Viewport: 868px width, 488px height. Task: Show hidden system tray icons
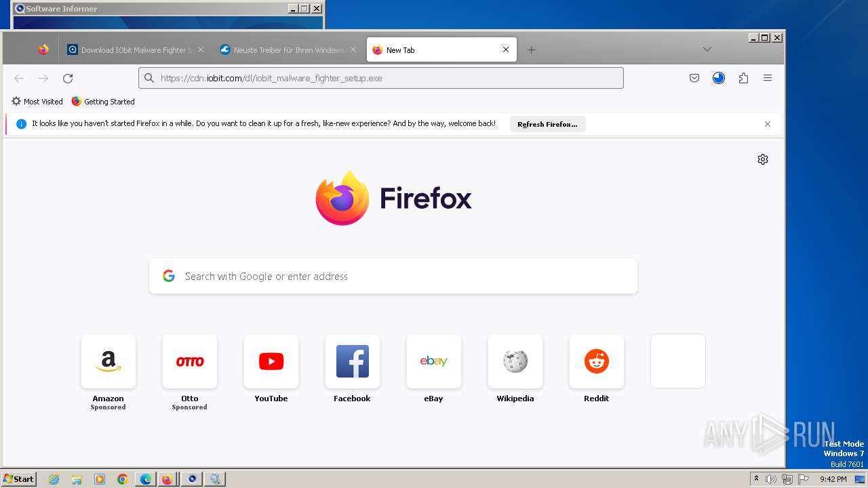pyautogui.click(x=756, y=479)
